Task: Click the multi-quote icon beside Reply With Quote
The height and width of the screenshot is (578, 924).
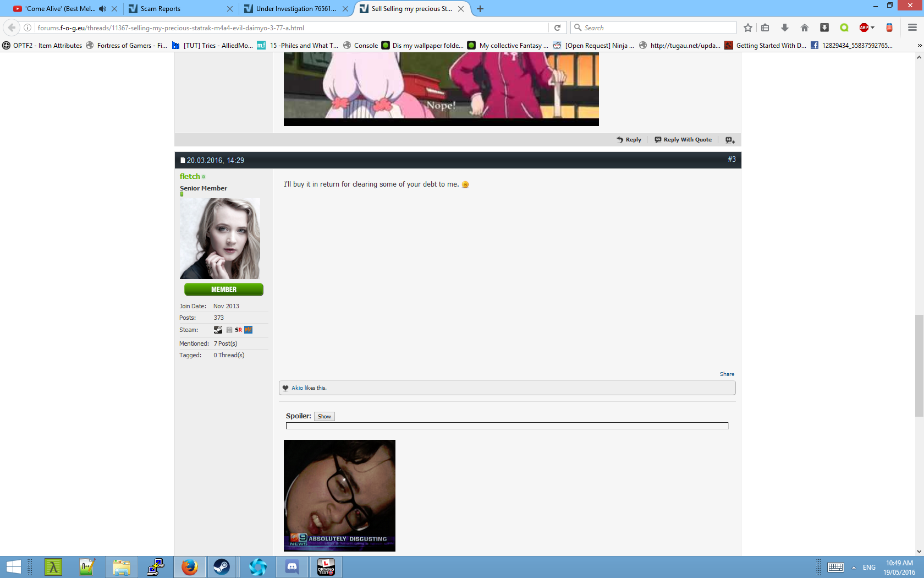Action: [730, 140]
